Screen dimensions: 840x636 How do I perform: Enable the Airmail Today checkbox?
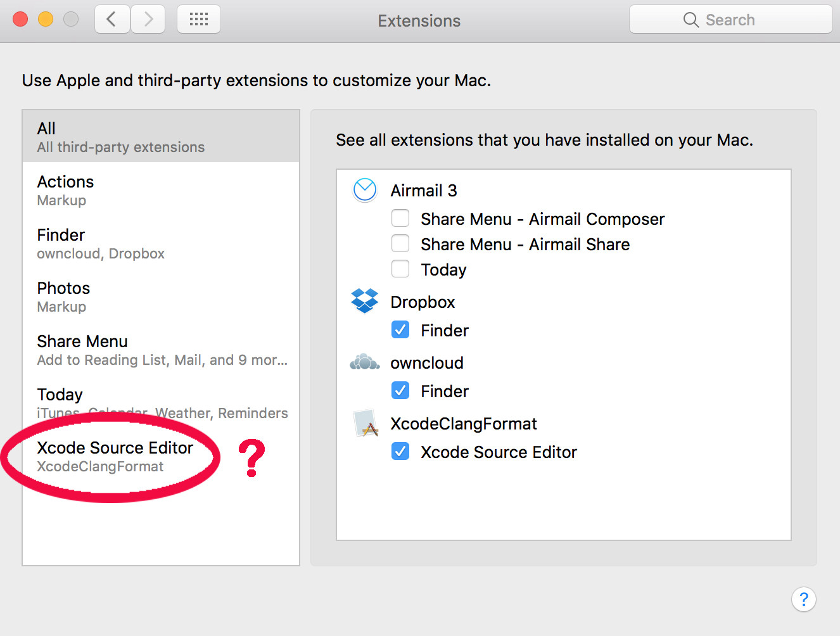click(400, 269)
